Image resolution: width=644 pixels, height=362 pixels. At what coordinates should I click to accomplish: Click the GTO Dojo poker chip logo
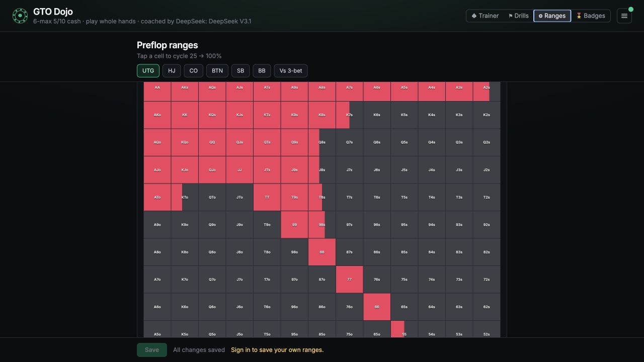click(x=20, y=16)
